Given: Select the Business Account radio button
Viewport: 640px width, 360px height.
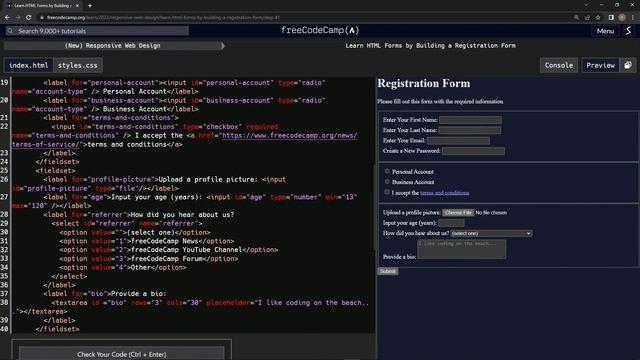Looking at the screenshot, I should (387, 182).
